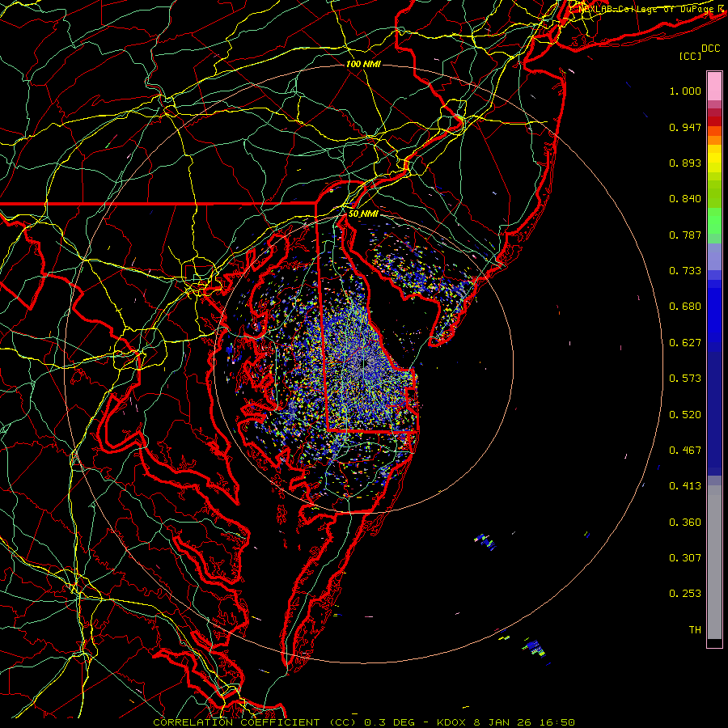Click the 0.680 legend value
Viewport: 728px width, 728px height.
click(x=685, y=307)
